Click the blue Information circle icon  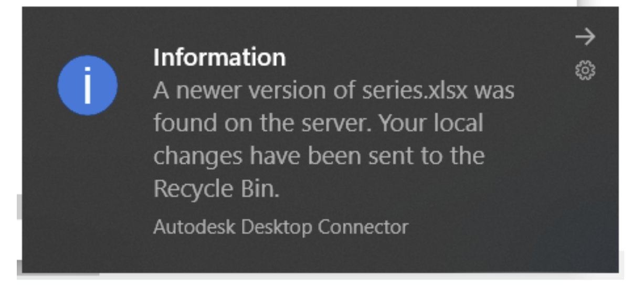coord(87,86)
